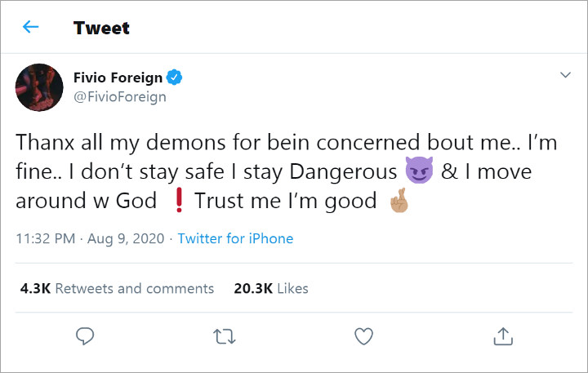This screenshot has width=588, height=373.
Task: Click the purple devil emoji
Action: [417, 171]
